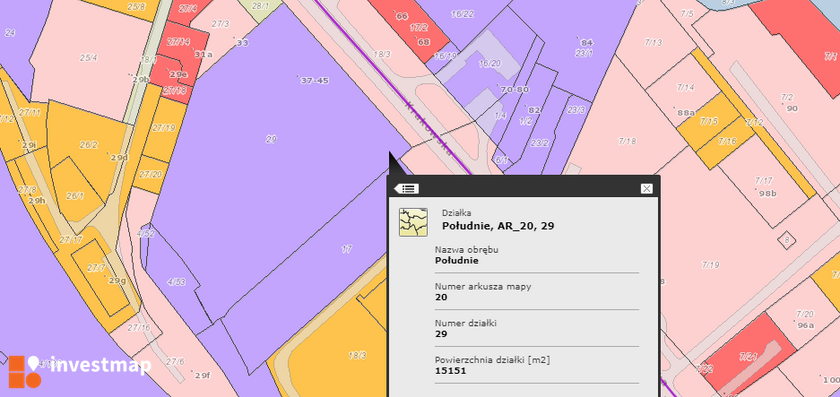Click the parcel map thumbnail icon
The height and width of the screenshot is (397, 840).
coord(413,222)
